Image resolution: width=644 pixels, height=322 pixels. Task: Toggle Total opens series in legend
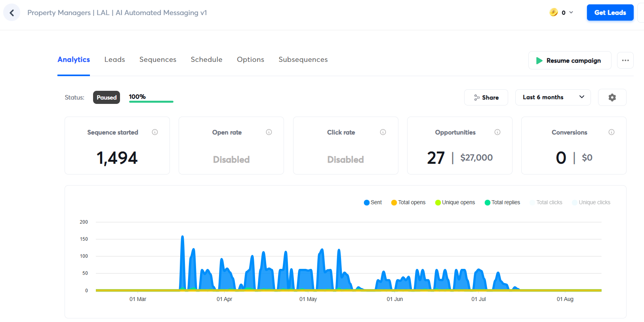tap(408, 202)
